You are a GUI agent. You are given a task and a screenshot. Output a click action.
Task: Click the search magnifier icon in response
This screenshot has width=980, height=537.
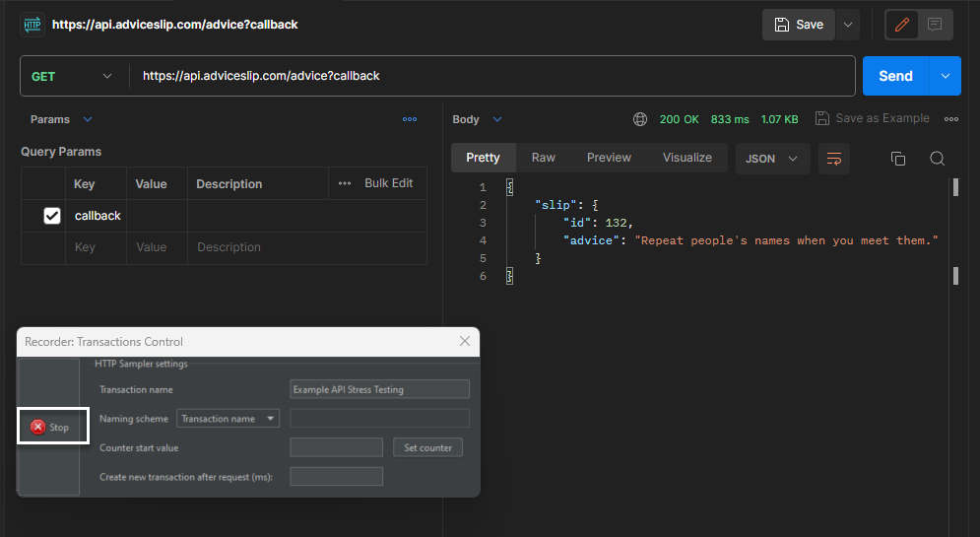[x=937, y=158]
